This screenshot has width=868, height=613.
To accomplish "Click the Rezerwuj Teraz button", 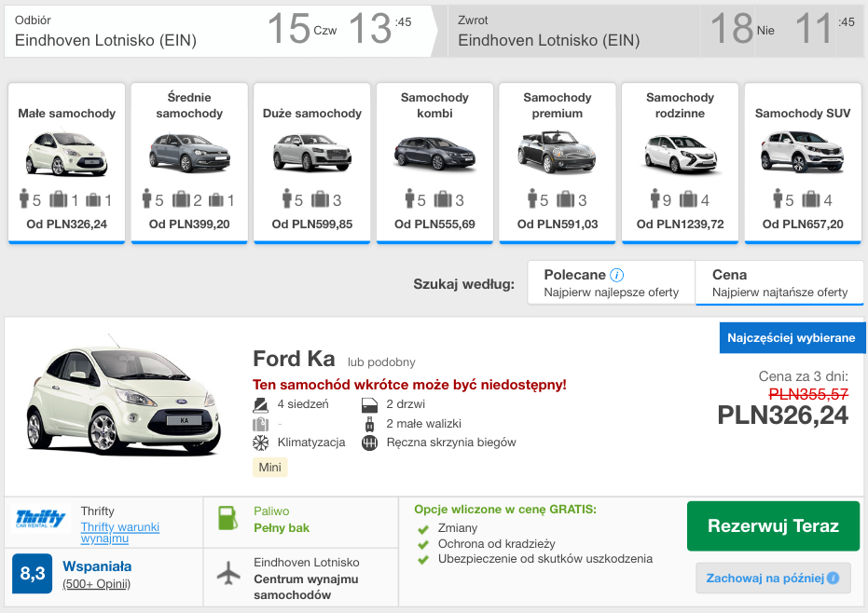I will pos(773,525).
